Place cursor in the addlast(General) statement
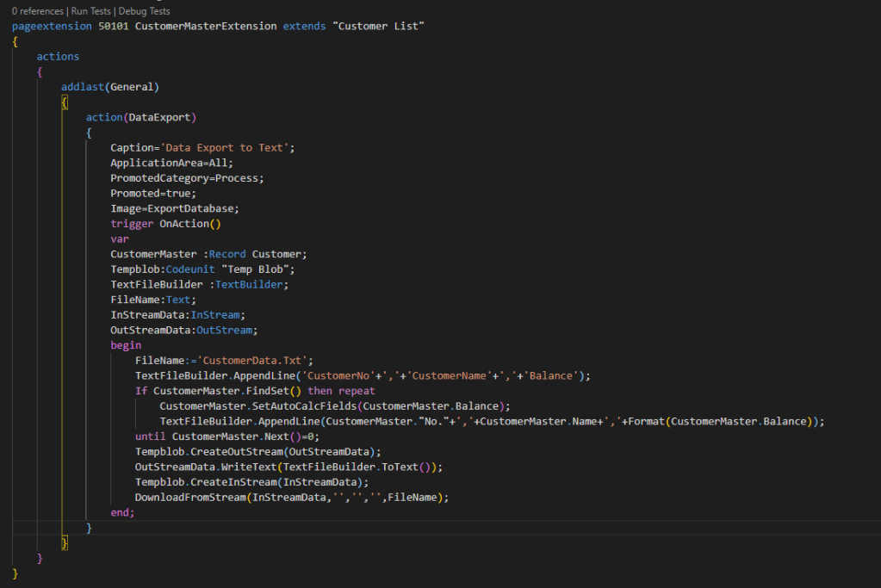The image size is (881, 588). (x=109, y=87)
